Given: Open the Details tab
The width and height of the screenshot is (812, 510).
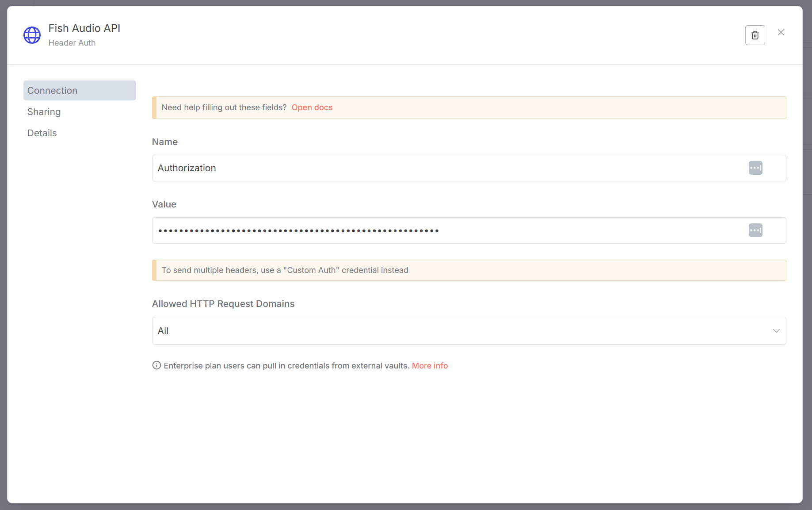Looking at the screenshot, I should (42, 133).
